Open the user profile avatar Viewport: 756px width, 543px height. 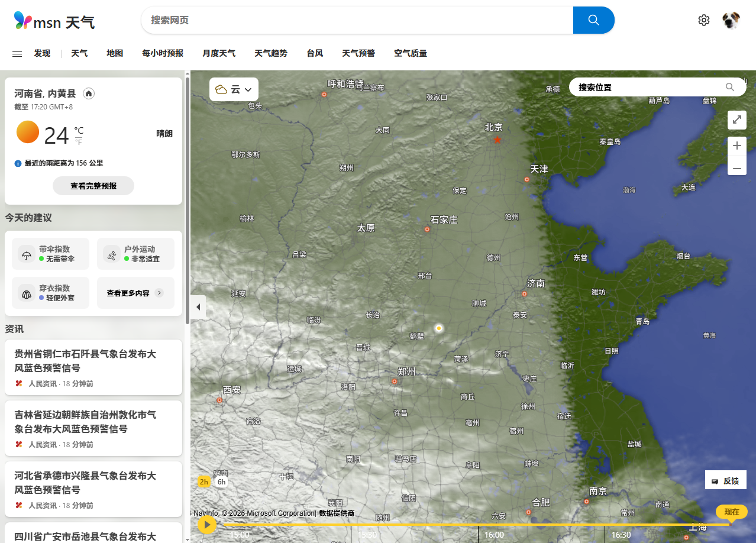pyautogui.click(x=731, y=20)
